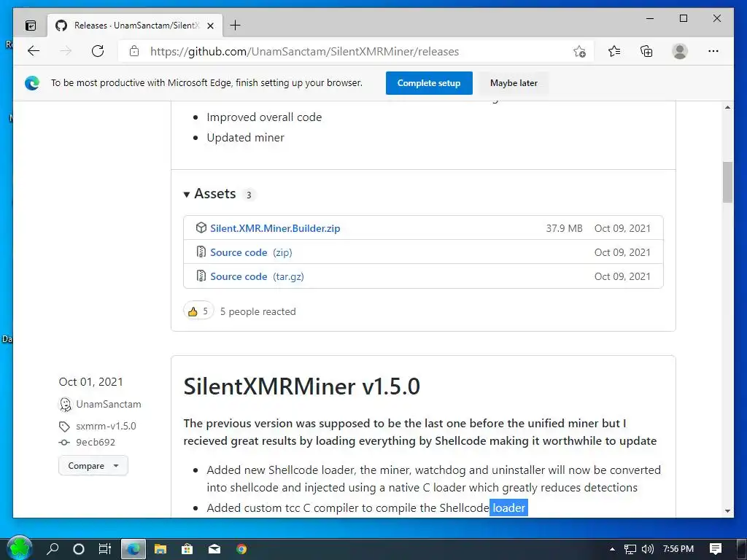Open Cortana from the taskbar
The width and height of the screenshot is (747, 560).
[x=79, y=549]
